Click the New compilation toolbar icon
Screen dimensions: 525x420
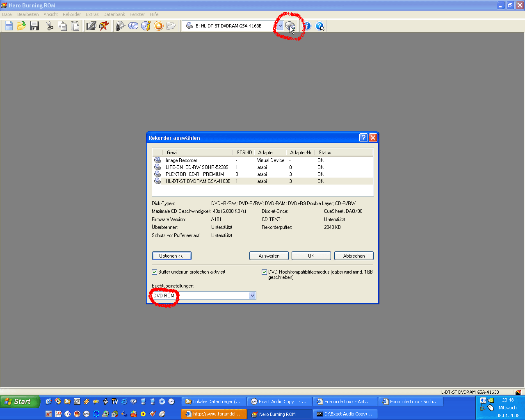[9, 26]
